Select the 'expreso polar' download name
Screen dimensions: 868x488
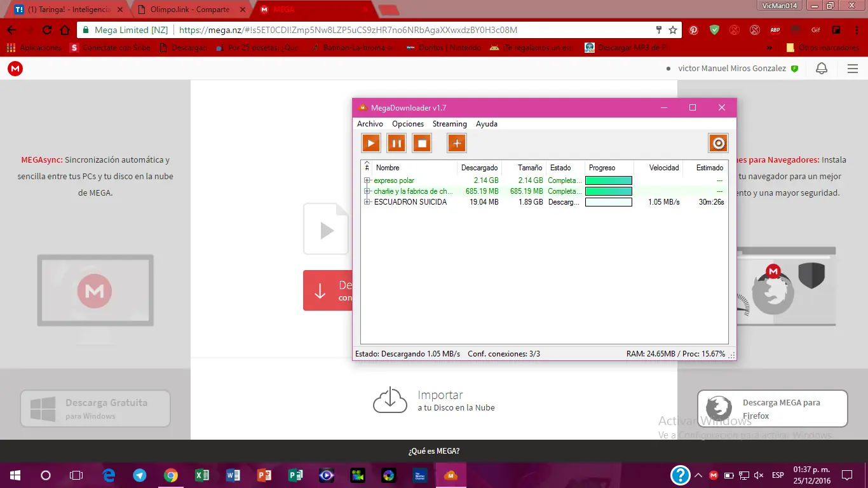tap(394, 180)
